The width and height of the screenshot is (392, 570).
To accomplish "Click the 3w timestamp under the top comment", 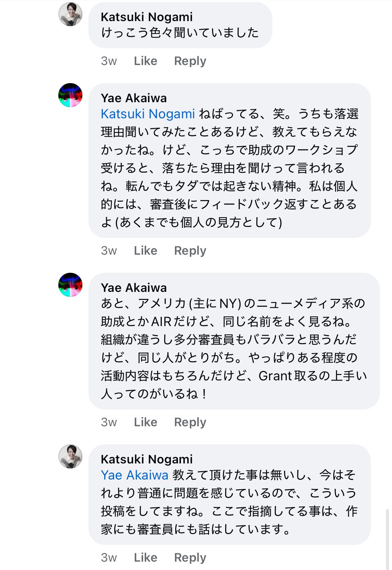I will click(109, 61).
